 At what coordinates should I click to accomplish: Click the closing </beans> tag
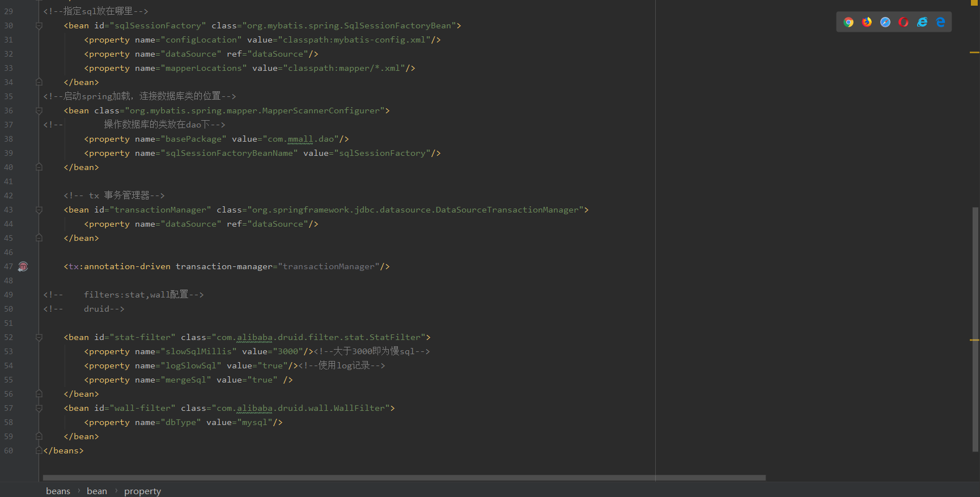63,451
